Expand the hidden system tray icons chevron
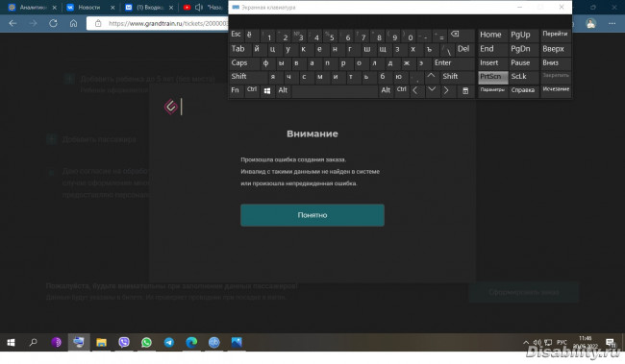Image resolution: width=625 pixels, height=364 pixels. (526, 343)
